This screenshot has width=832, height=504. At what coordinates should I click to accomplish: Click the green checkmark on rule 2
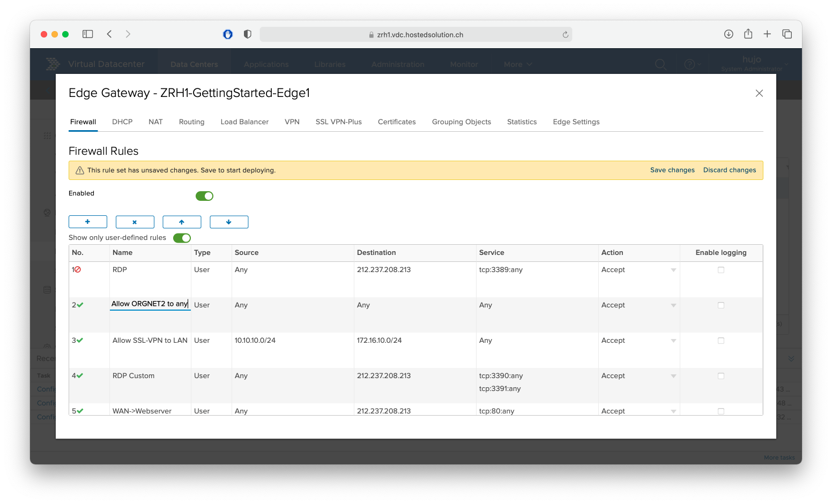[x=80, y=305]
